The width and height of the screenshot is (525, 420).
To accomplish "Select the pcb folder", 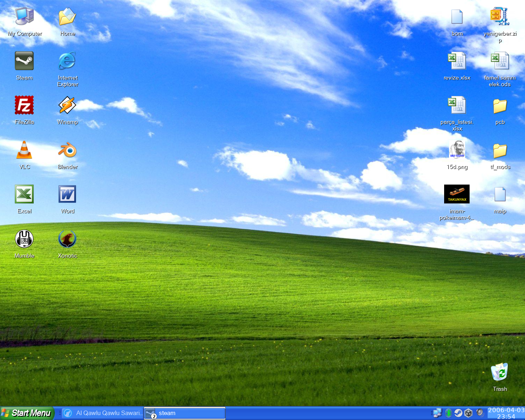I will (x=500, y=106).
